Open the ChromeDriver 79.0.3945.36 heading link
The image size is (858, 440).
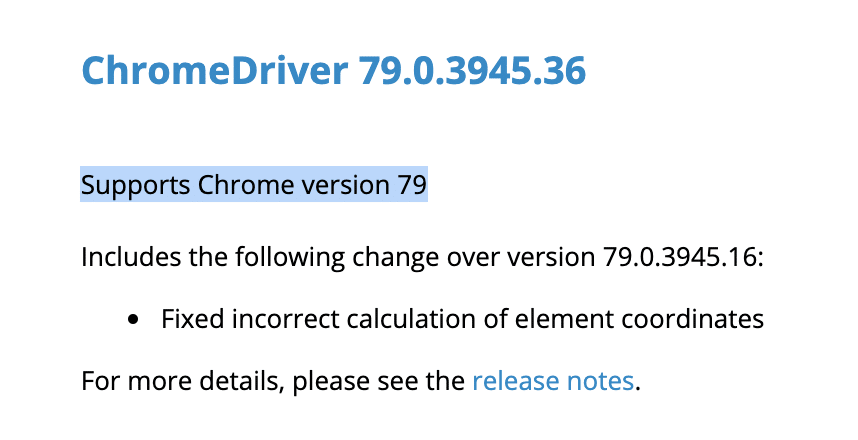tap(333, 70)
